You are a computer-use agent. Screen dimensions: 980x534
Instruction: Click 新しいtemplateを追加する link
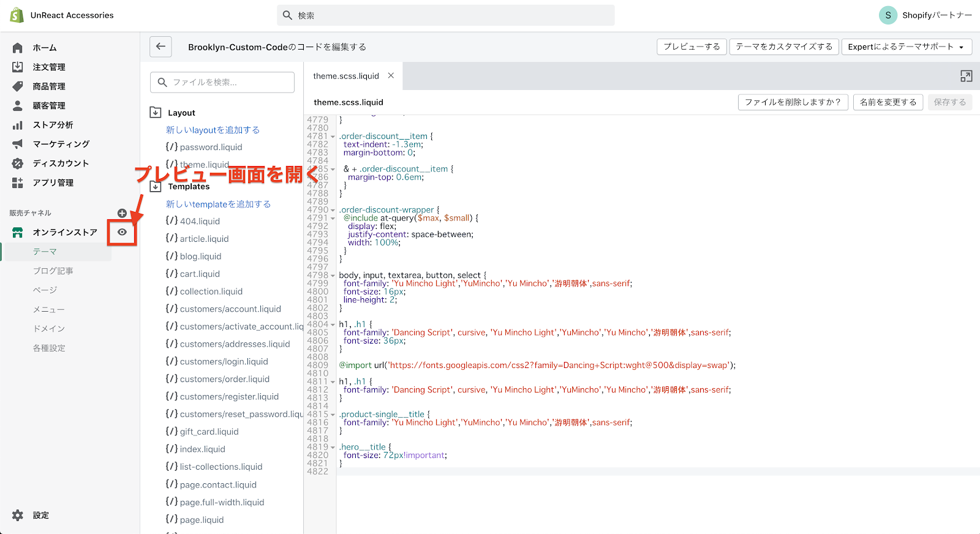(x=218, y=204)
